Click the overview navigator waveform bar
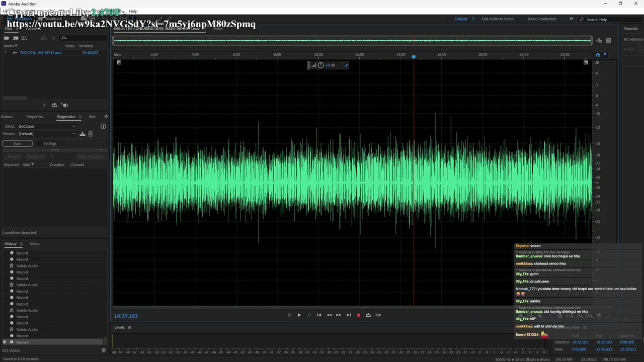This screenshot has height=362, width=644. click(x=352, y=41)
